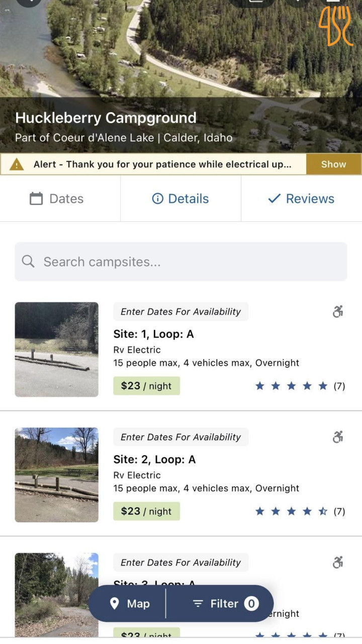This screenshot has height=644, width=362.
Task: Open the Details tab
Action: [x=180, y=199]
